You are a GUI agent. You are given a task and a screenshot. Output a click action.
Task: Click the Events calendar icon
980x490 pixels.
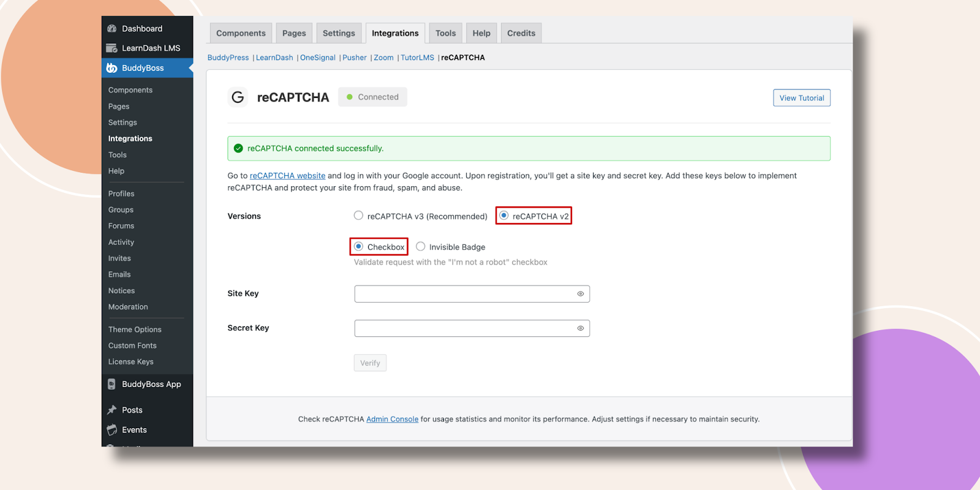click(x=111, y=430)
